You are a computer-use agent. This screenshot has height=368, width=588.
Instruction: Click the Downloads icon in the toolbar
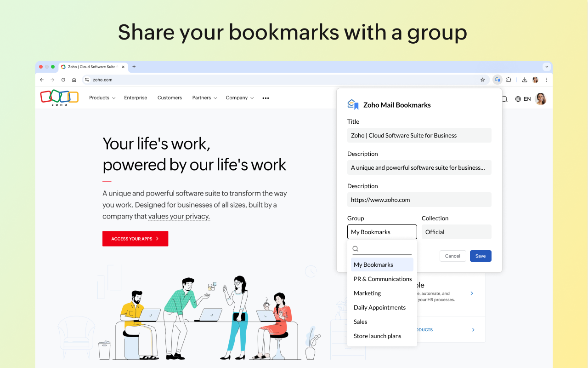(x=524, y=79)
